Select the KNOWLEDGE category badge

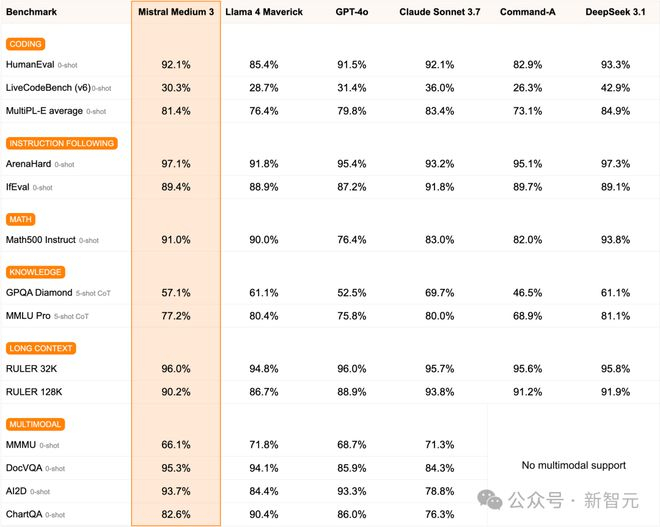click(x=35, y=272)
